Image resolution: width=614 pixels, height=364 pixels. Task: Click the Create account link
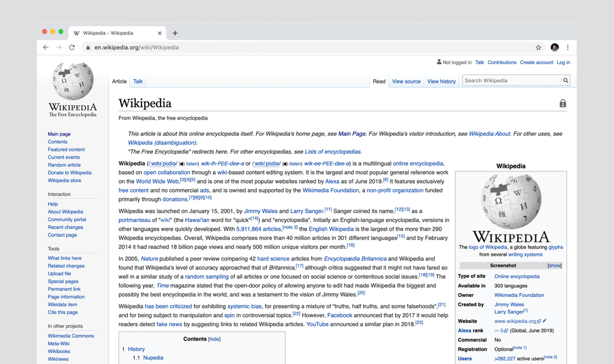pos(536,62)
